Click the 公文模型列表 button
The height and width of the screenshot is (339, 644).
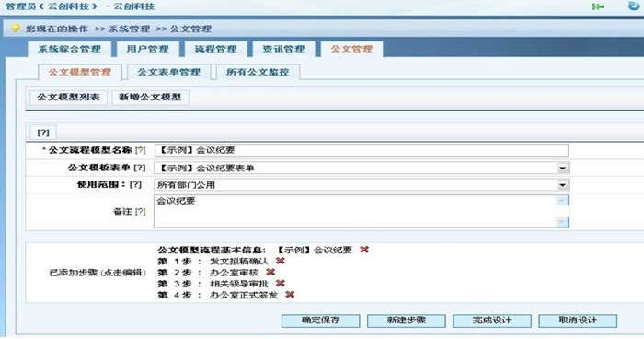click(x=69, y=98)
